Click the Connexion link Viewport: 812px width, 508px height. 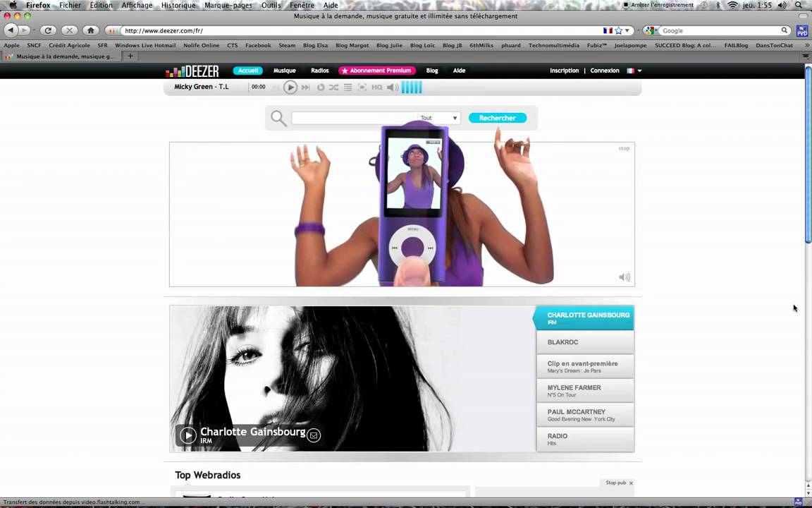(x=604, y=71)
